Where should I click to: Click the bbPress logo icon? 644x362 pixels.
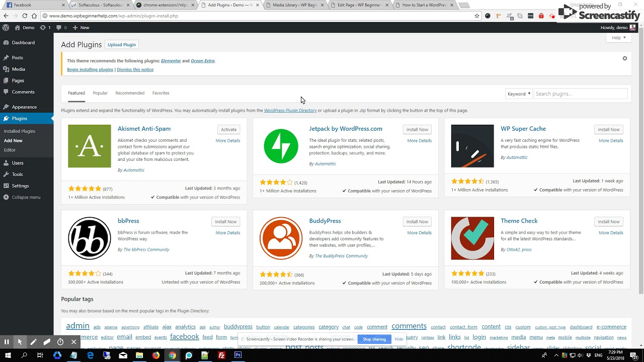pyautogui.click(x=90, y=238)
